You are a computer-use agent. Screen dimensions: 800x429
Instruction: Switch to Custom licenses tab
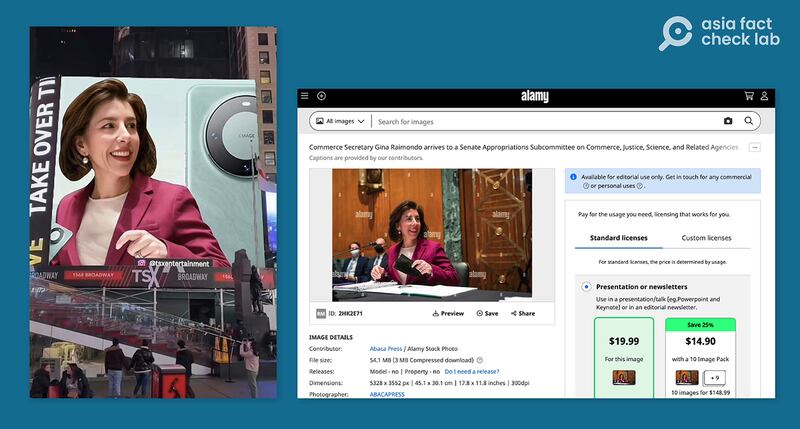[x=706, y=238]
